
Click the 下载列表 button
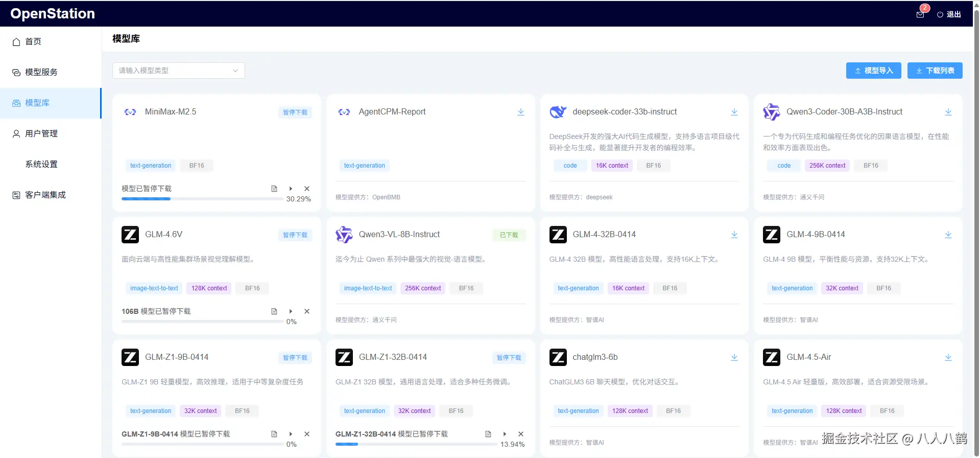[935, 71]
